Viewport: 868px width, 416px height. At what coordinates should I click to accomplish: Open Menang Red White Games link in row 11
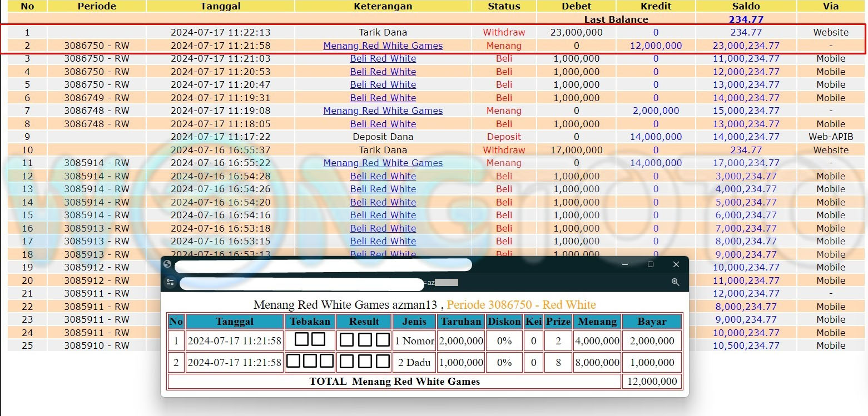click(383, 163)
